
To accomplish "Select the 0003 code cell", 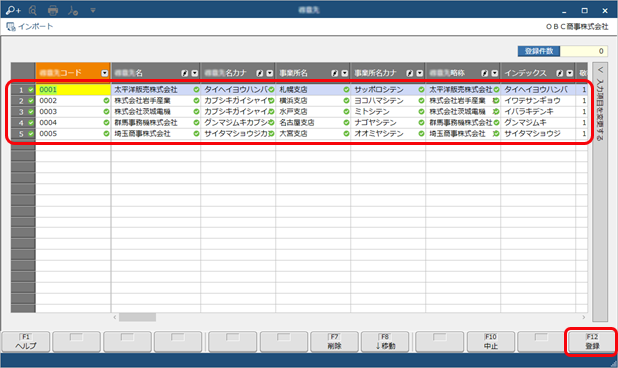I will click(x=73, y=112).
